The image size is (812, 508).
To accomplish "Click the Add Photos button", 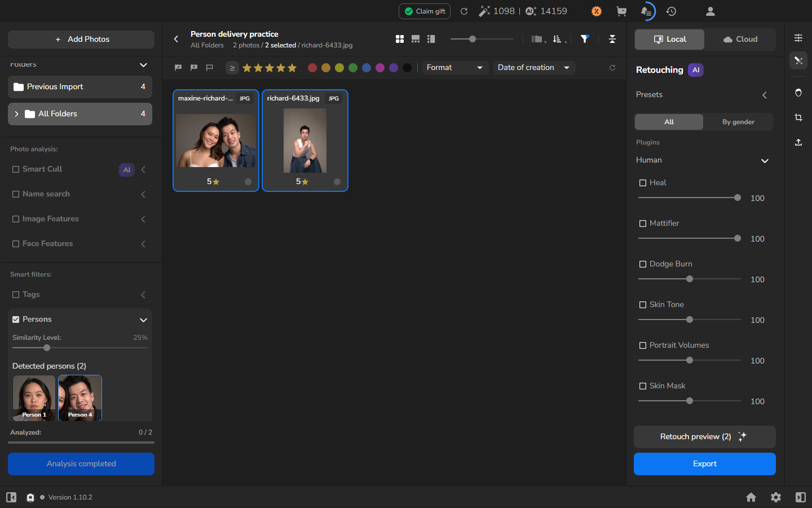I will click(81, 40).
